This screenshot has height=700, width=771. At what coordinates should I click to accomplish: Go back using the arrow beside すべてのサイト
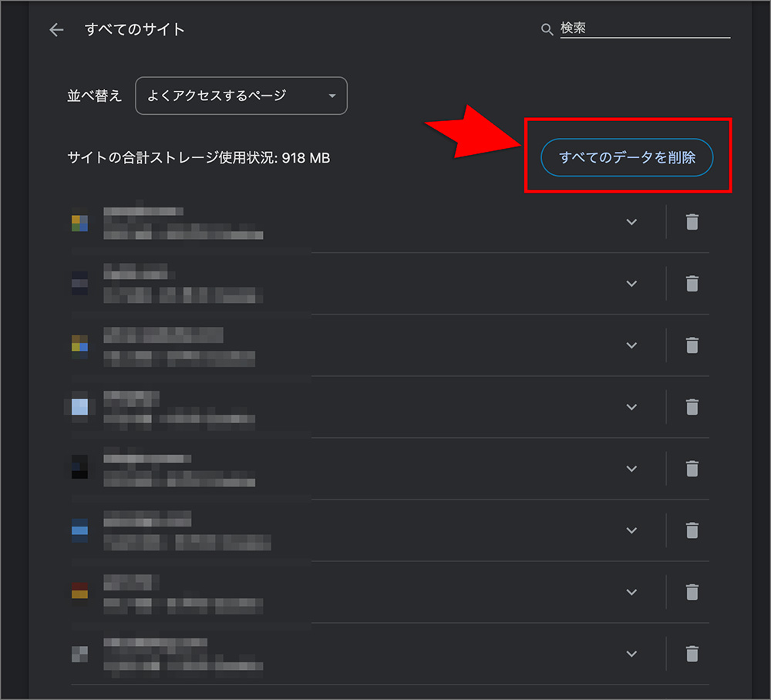(56, 30)
